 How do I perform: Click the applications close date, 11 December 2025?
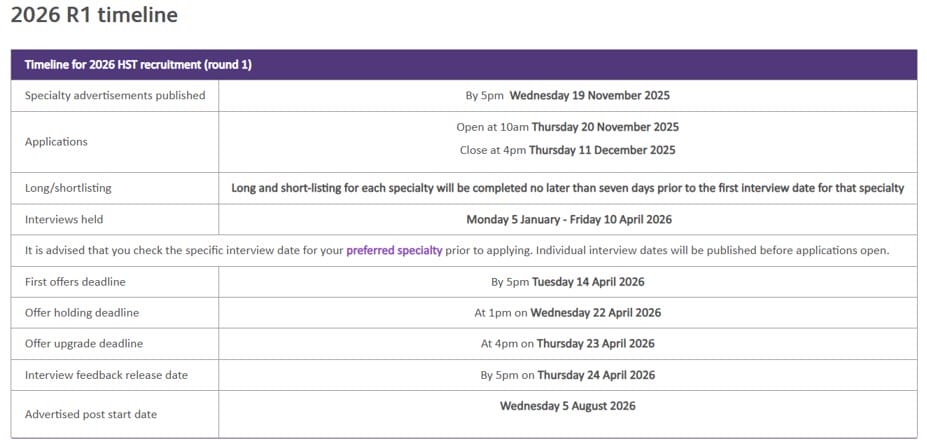pos(603,150)
